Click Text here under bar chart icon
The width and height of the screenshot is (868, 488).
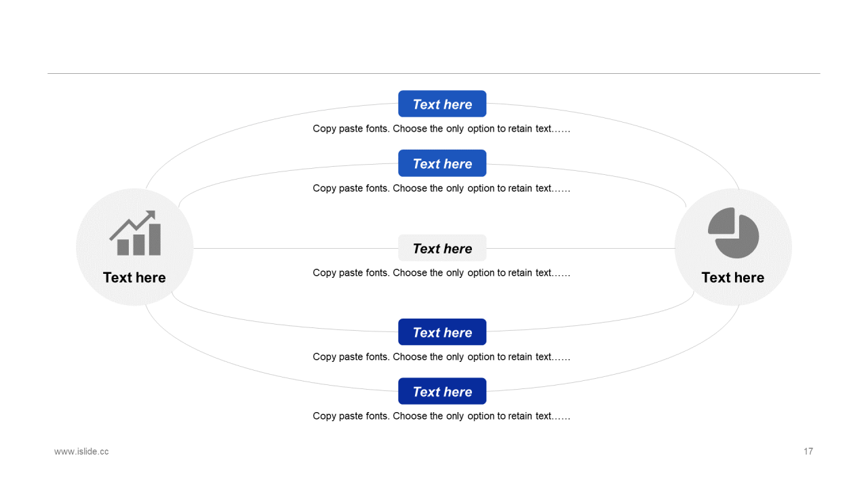click(134, 277)
